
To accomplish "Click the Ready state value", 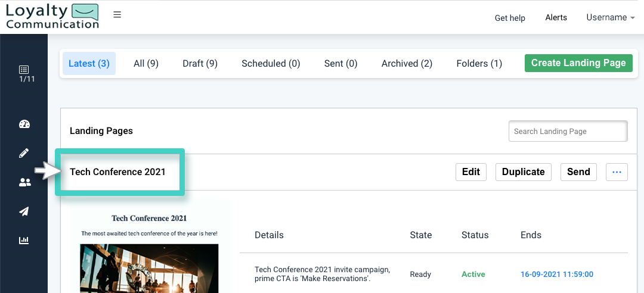I will pos(420,274).
